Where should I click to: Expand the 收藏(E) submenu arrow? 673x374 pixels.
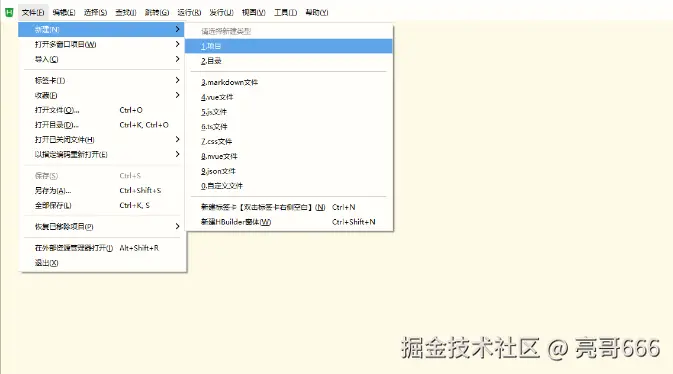point(177,95)
